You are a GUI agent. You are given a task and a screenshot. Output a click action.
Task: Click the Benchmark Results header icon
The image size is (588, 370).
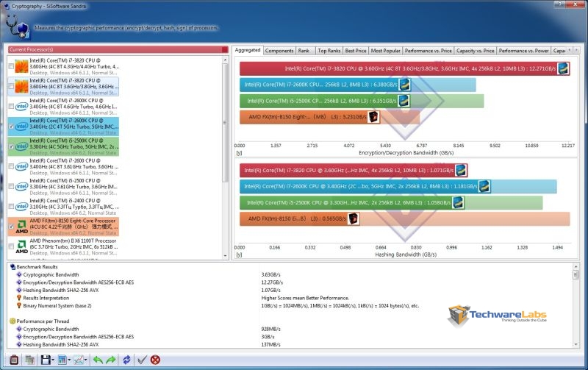pos(12,267)
